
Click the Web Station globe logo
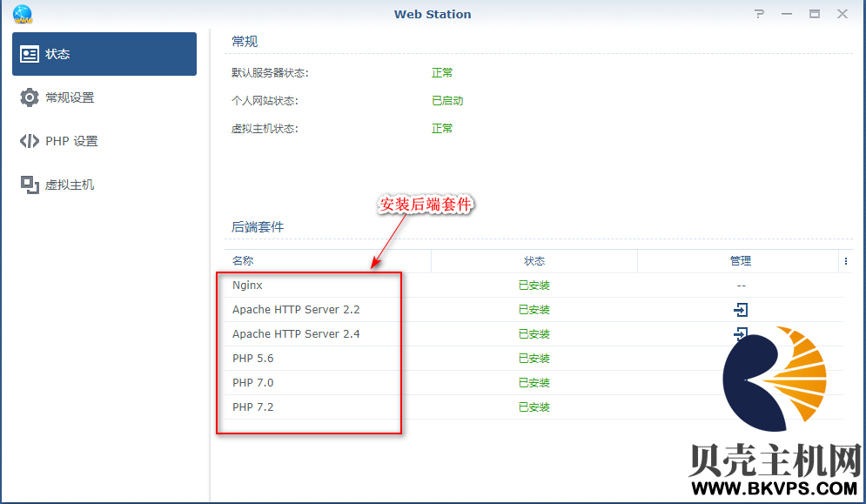[x=23, y=14]
